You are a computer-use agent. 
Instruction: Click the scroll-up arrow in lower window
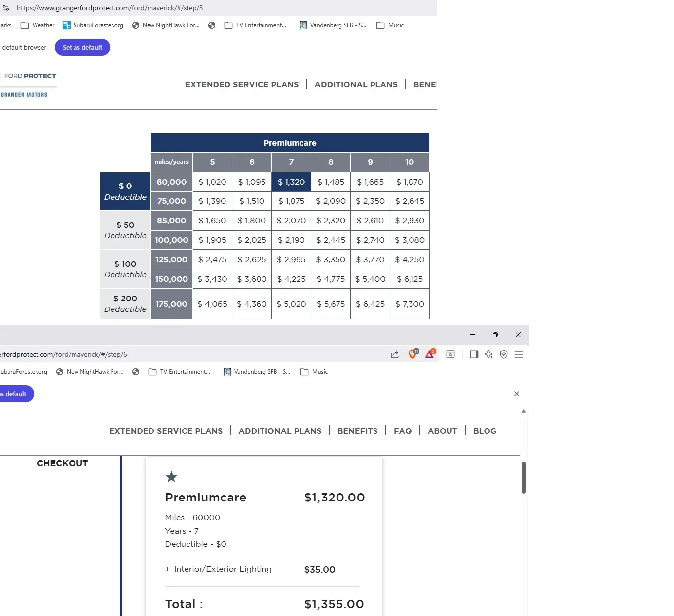[524, 411]
